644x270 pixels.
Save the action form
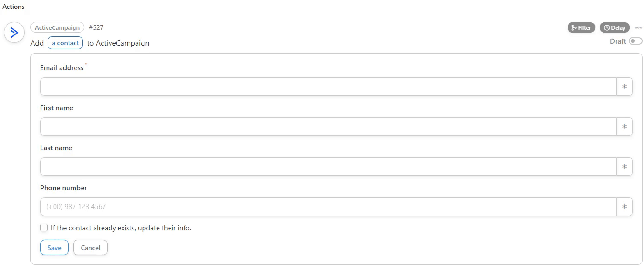(x=54, y=248)
